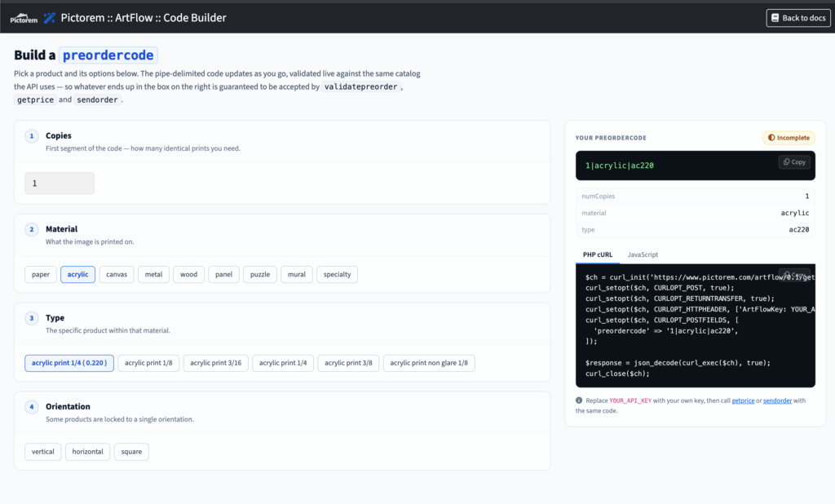Open the getprice link
835x504 pixels.
tap(743, 400)
